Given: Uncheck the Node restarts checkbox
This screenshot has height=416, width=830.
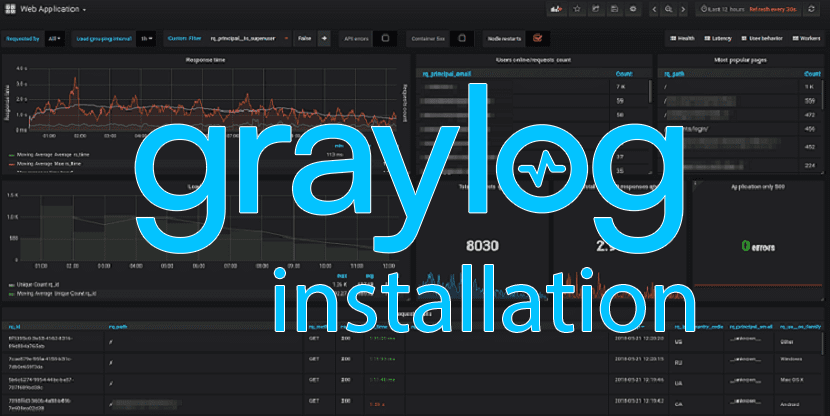Looking at the screenshot, I should click(x=538, y=38).
